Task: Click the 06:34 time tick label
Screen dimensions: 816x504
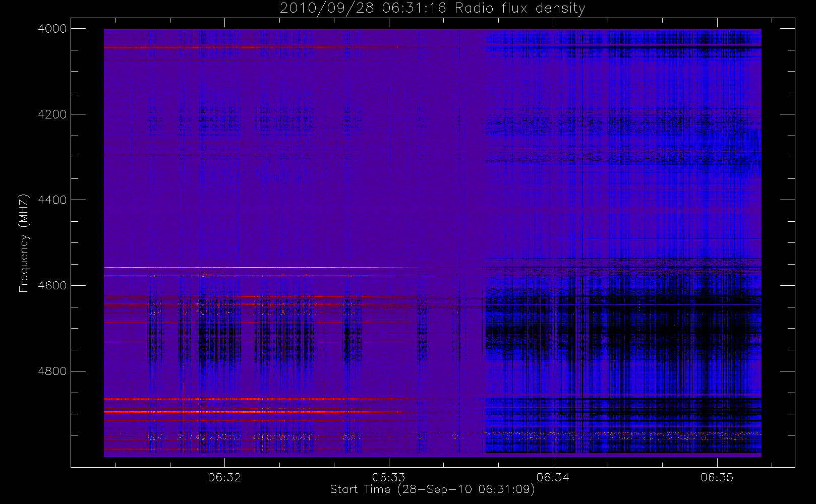Action: tap(553, 477)
